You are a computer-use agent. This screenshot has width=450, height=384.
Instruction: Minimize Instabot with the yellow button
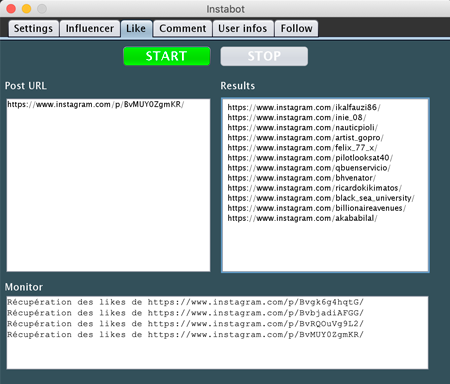(26, 9)
